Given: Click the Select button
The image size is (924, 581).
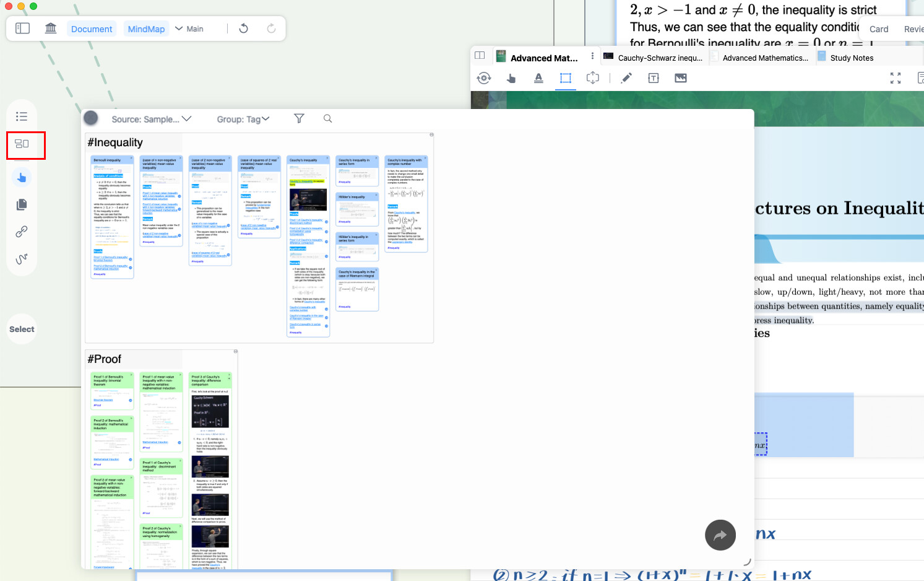Looking at the screenshot, I should click(x=22, y=329).
